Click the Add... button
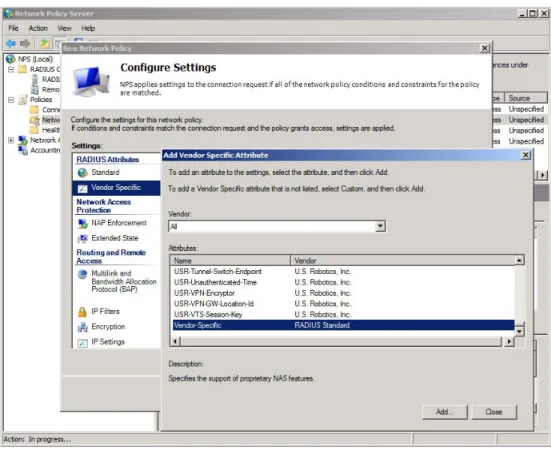Viewport: 551px width, 449px height. click(445, 412)
